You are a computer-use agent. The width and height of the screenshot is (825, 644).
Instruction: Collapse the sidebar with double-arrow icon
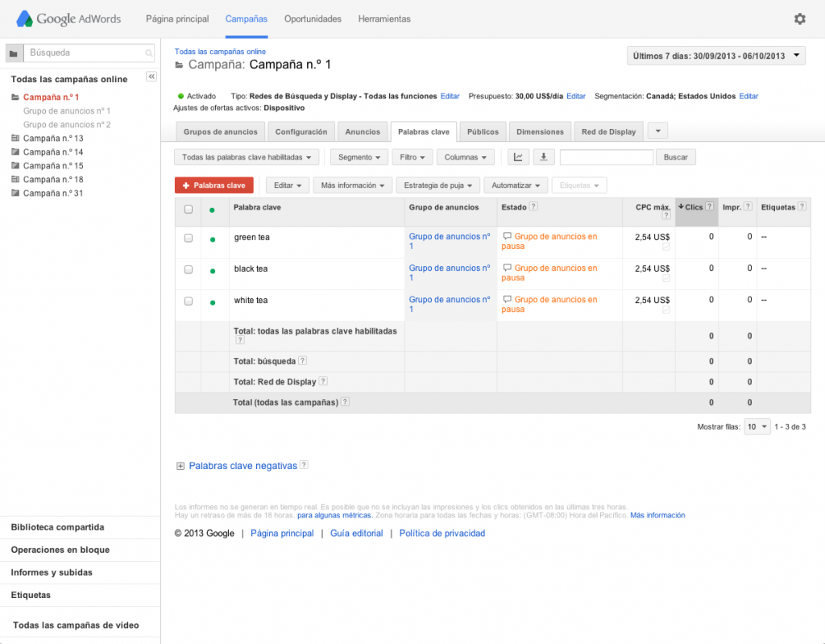(151, 77)
